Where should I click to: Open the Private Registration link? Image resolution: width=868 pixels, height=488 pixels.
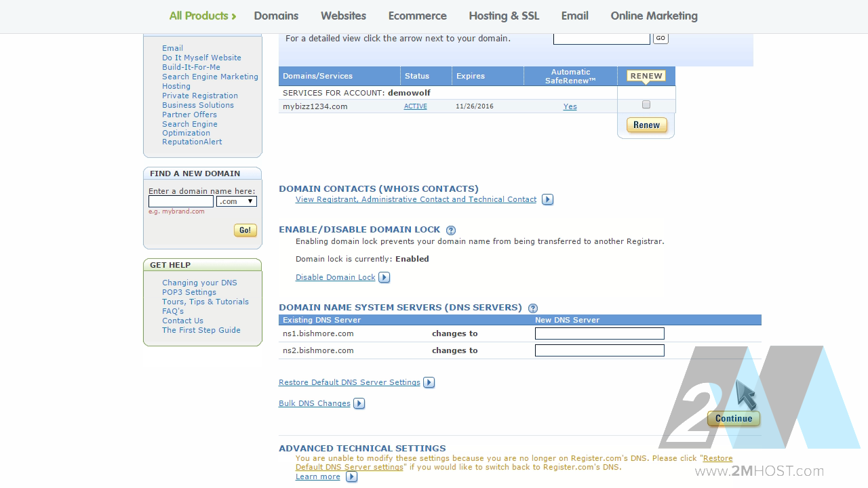[x=200, y=96]
